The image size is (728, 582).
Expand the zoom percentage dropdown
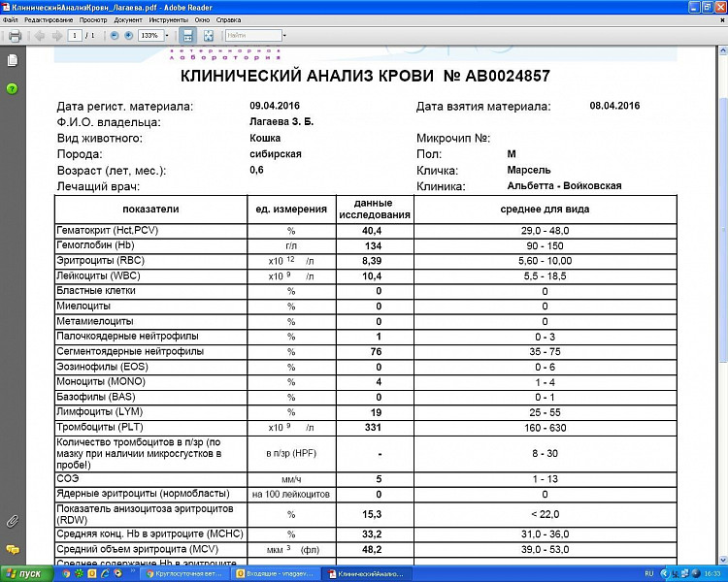tap(167, 35)
